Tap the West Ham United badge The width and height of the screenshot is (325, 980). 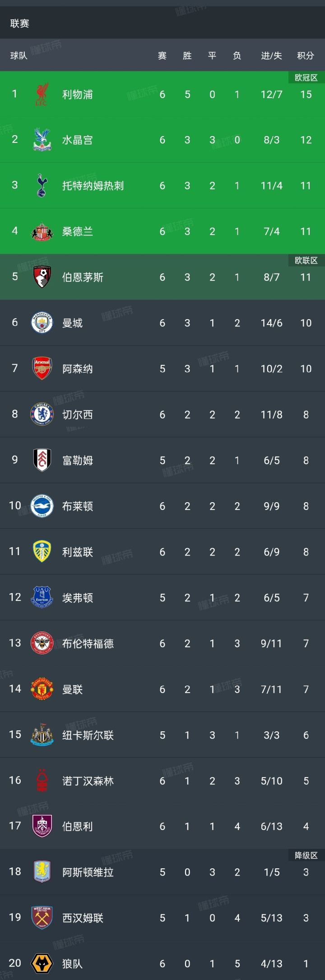click(x=42, y=918)
